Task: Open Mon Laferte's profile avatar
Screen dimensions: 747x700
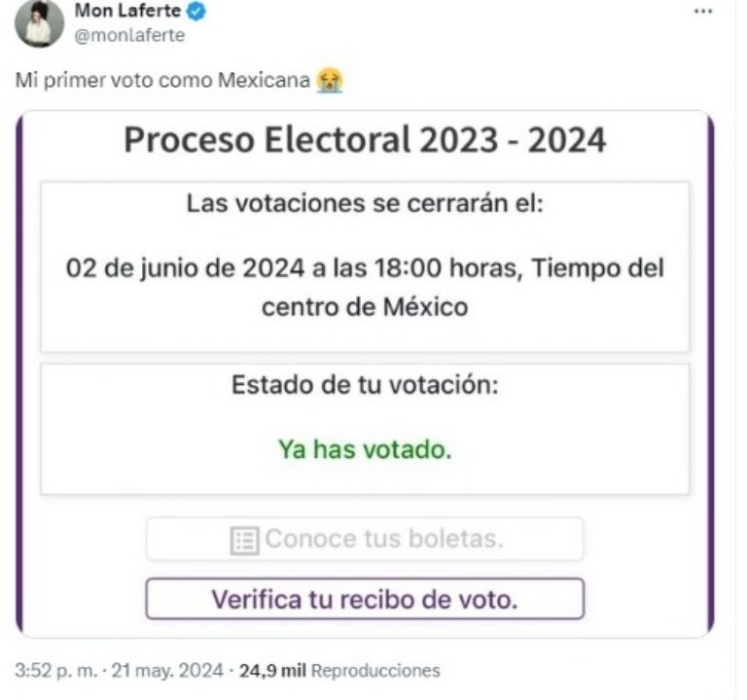Action: coord(39,23)
